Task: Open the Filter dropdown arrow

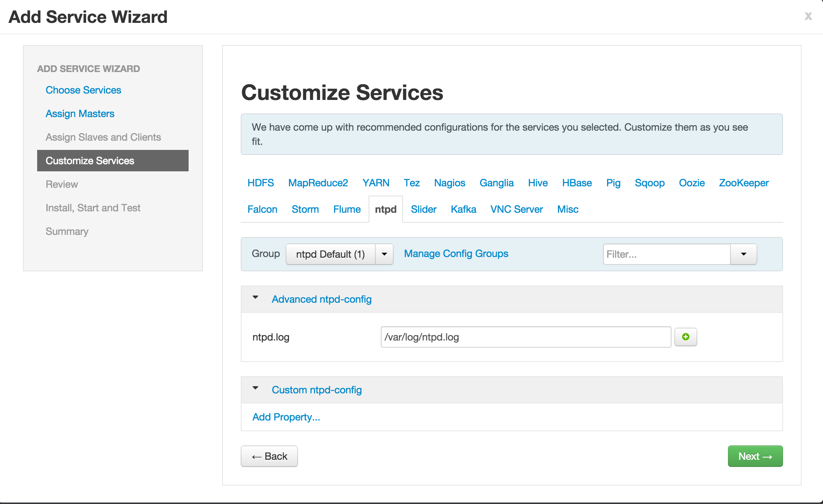Action: (744, 254)
